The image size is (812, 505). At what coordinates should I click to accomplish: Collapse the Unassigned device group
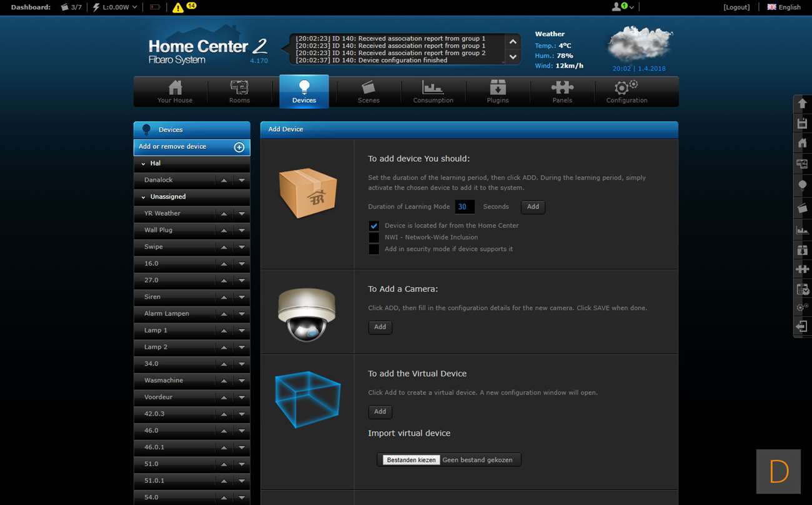[144, 197]
